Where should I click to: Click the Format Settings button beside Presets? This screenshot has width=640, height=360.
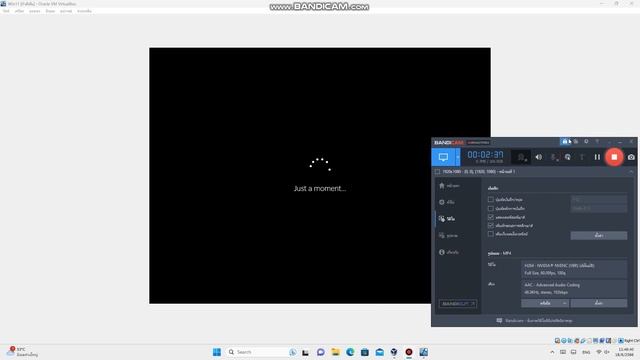[x=599, y=303]
